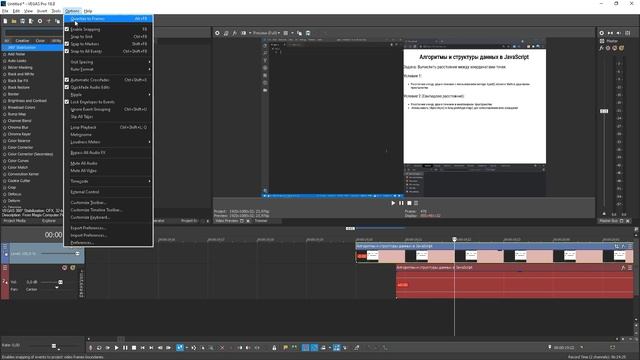Click Go to End in the timeline transport
The height and width of the screenshot is (360, 640).
[151, 348]
